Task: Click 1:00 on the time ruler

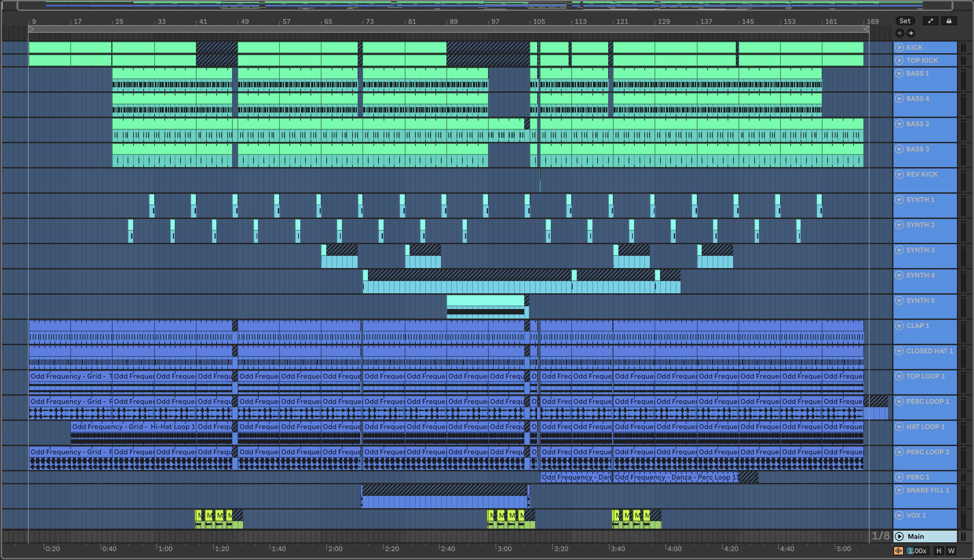Action: [165, 548]
